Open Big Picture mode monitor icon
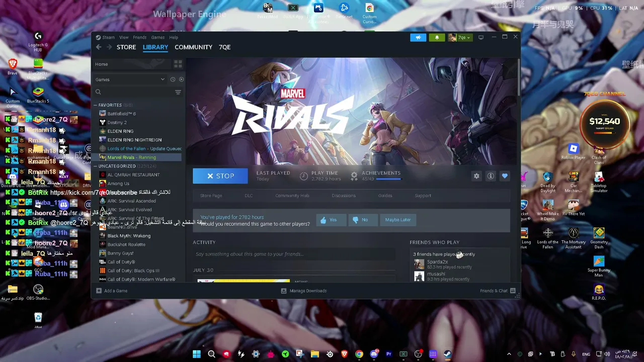The height and width of the screenshot is (362, 644). point(481,37)
